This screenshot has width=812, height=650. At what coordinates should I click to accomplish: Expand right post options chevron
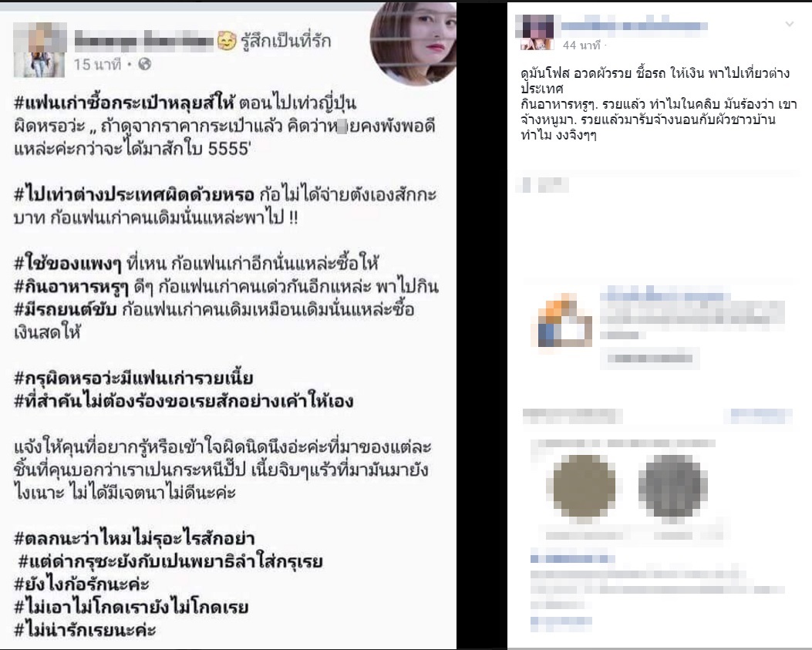tap(789, 25)
